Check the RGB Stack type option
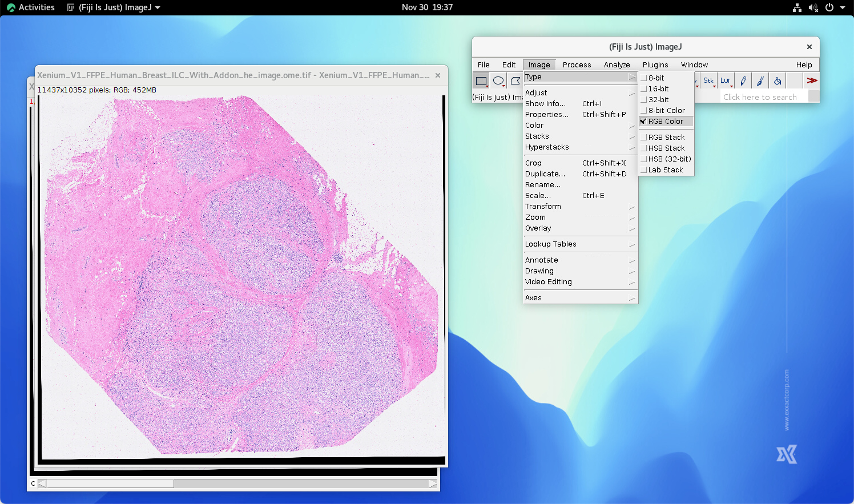The height and width of the screenshot is (504, 854). pos(666,137)
